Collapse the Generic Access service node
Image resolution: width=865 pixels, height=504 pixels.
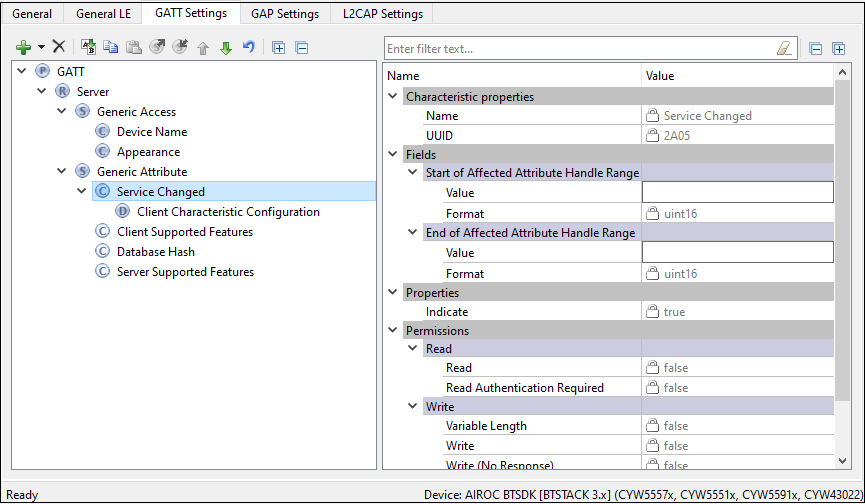click(62, 111)
